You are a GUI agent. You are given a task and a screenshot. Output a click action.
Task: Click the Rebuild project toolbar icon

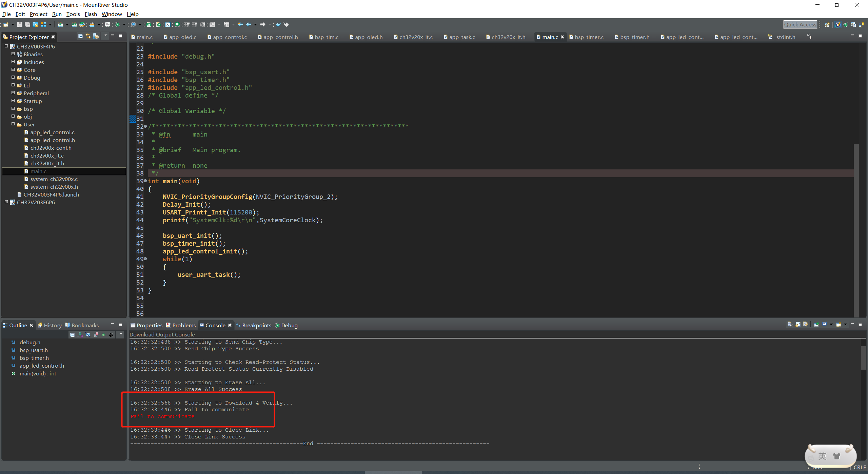pyautogui.click(x=74, y=24)
